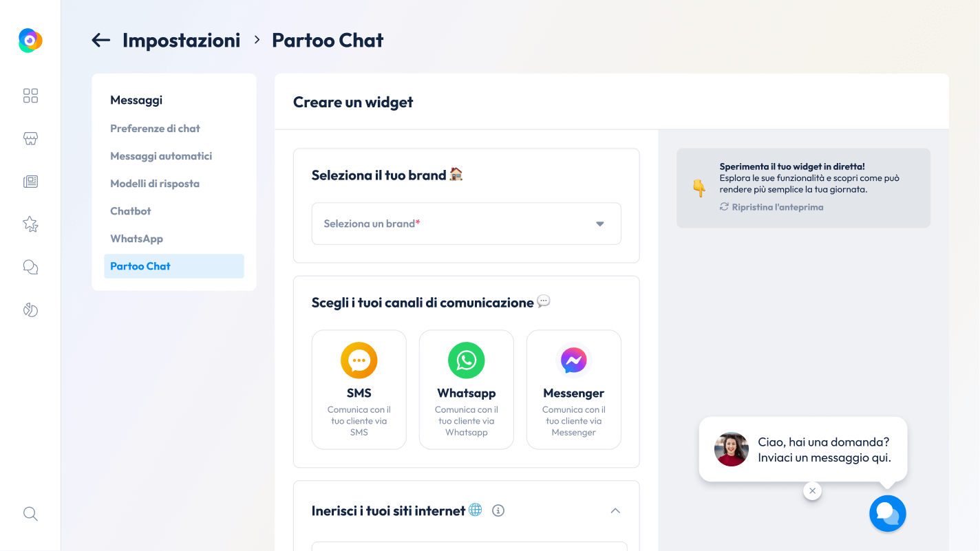This screenshot has width=980, height=551.
Task: Click the info icon next to siti internet
Action: point(499,510)
